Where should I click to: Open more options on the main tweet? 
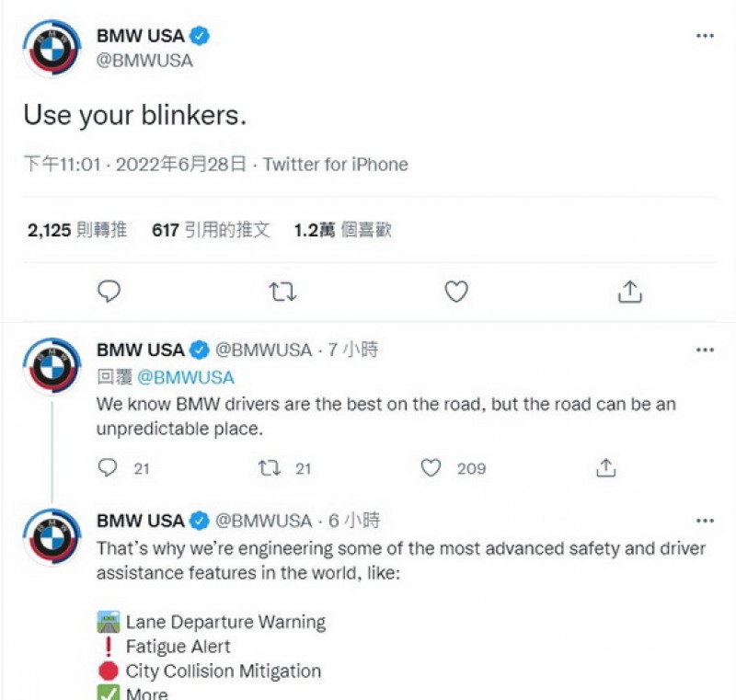(705, 36)
